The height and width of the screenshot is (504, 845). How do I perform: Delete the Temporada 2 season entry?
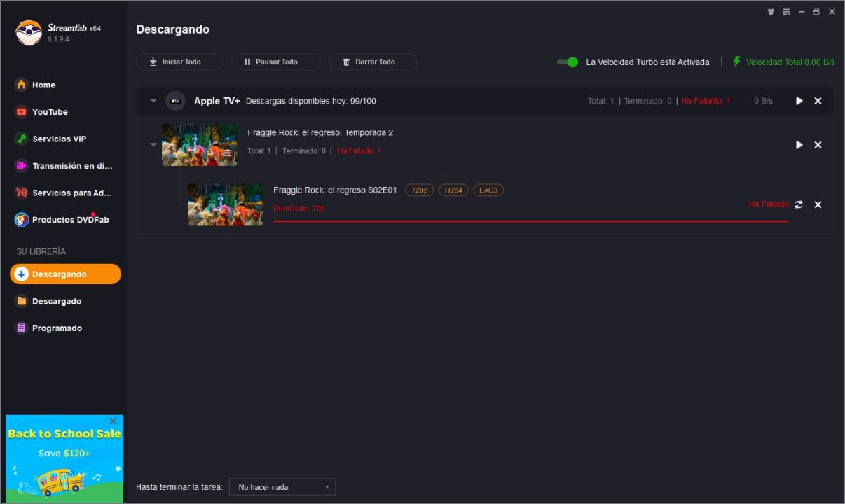click(x=818, y=145)
